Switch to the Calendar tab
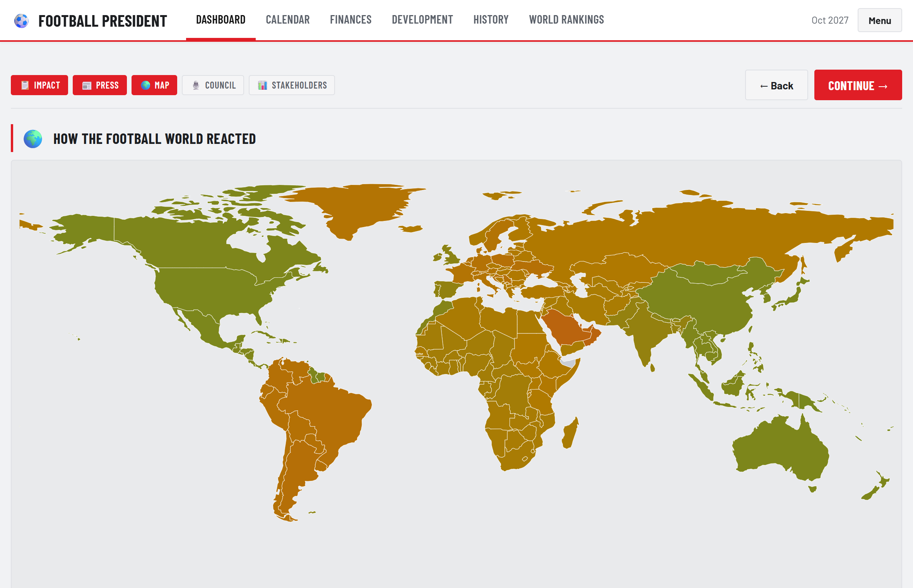The image size is (913, 588). pyautogui.click(x=288, y=20)
